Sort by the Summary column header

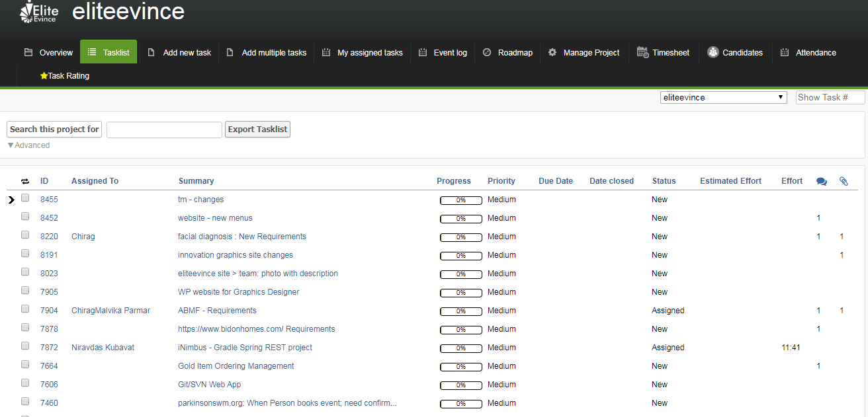(196, 181)
